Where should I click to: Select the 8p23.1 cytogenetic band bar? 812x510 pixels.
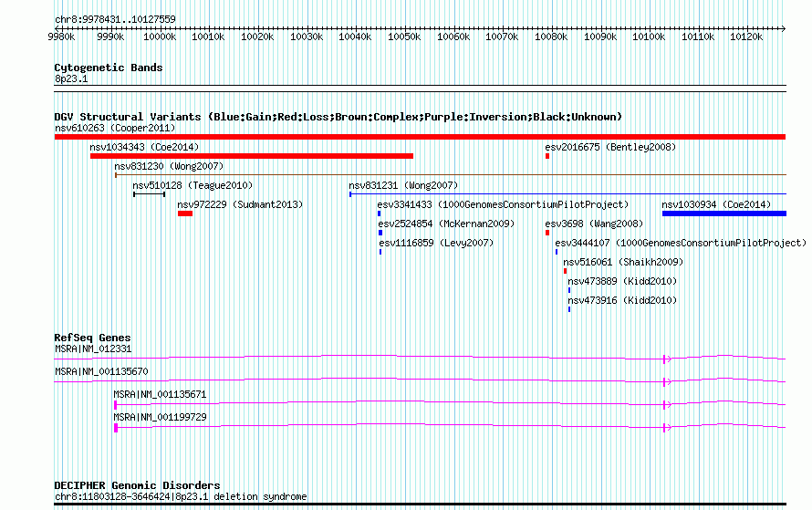coord(420,88)
